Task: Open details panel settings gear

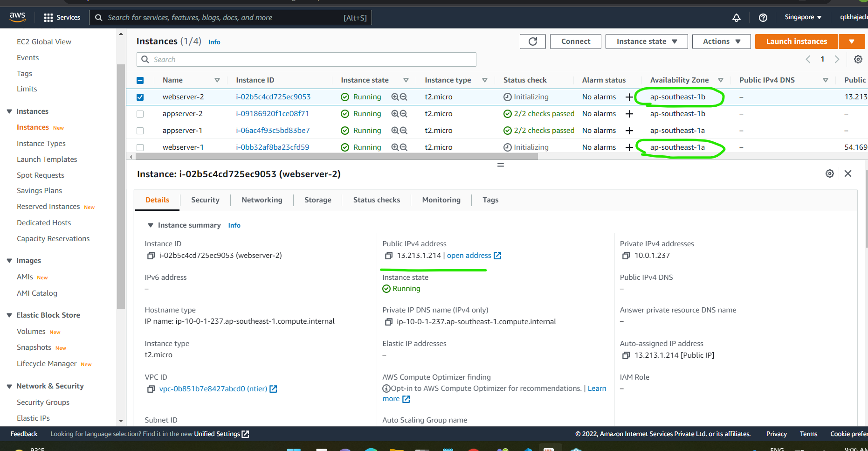Action: [x=830, y=173]
